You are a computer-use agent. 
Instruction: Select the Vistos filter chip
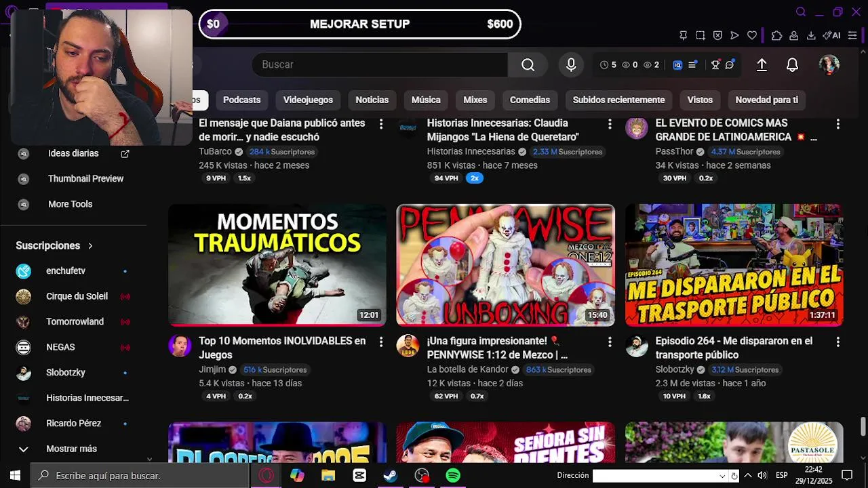700,100
